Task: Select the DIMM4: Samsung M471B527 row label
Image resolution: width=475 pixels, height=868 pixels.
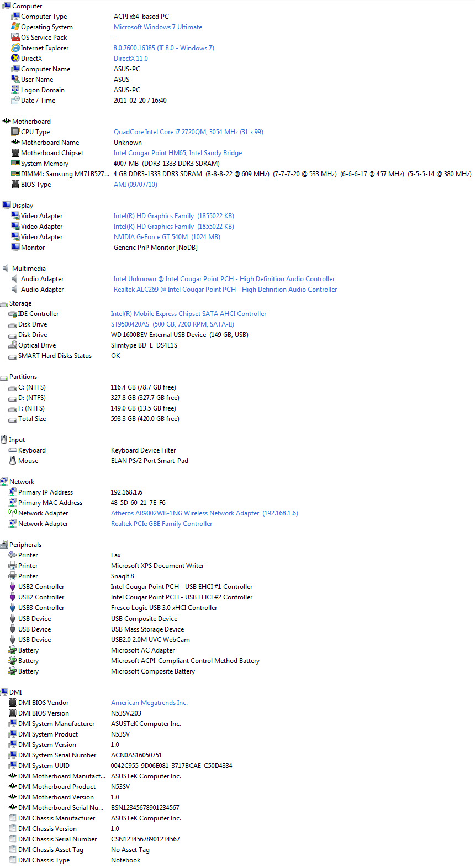Action: coord(65,173)
